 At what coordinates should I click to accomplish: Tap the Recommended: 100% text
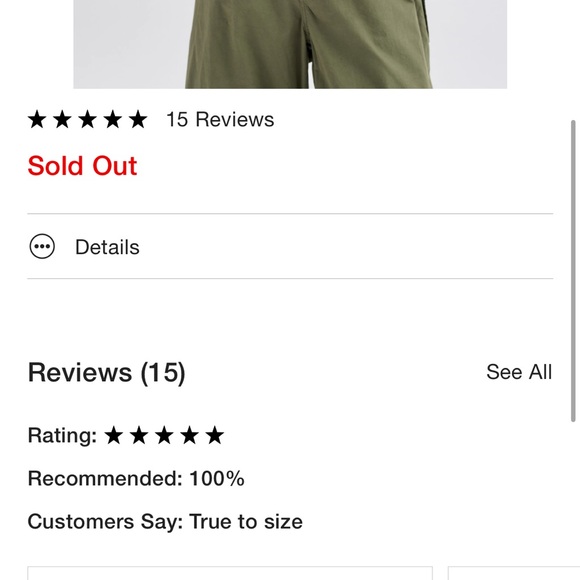point(136,478)
